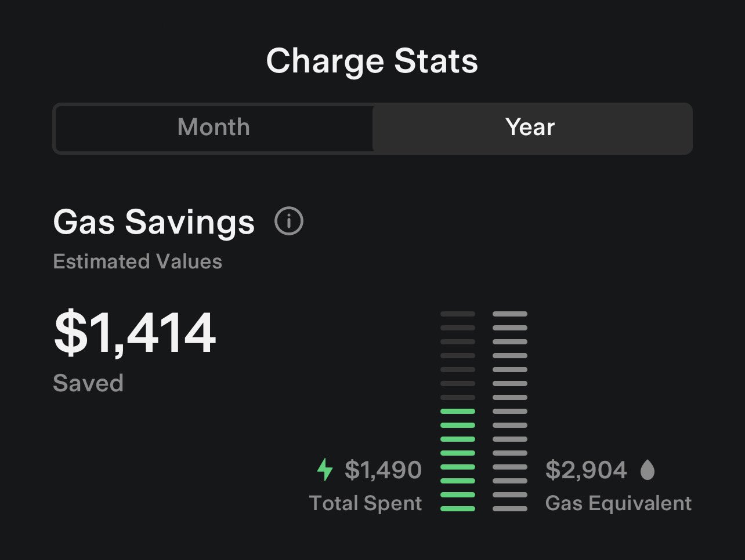The width and height of the screenshot is (745, 560).
Task: Click the Gas Savings heading
Action: point(153,221)
